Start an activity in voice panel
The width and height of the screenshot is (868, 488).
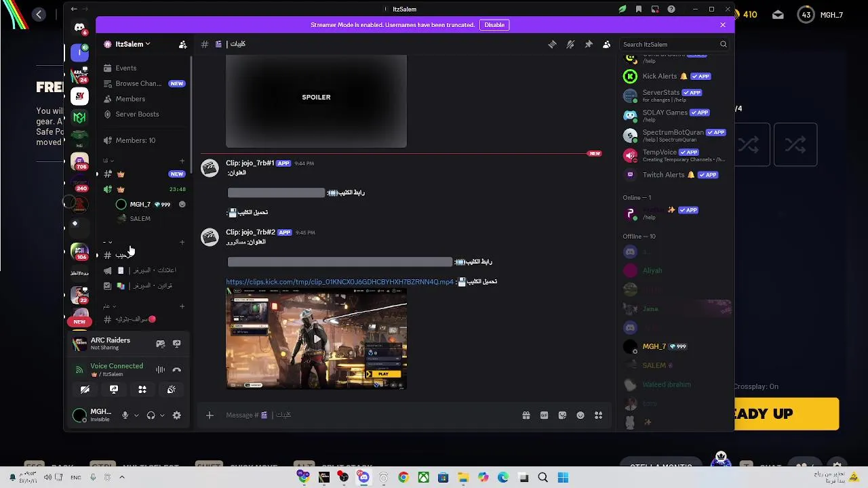point(142,390)
